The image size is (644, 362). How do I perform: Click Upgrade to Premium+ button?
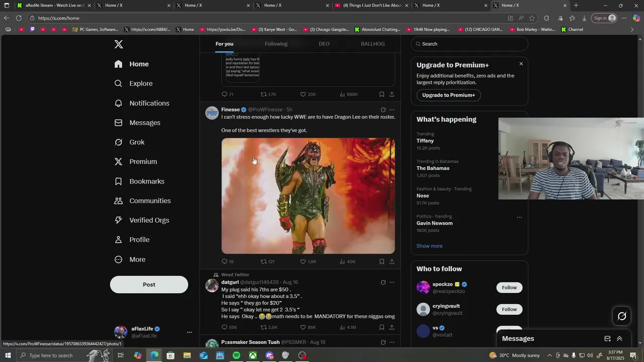pos(448,95)
